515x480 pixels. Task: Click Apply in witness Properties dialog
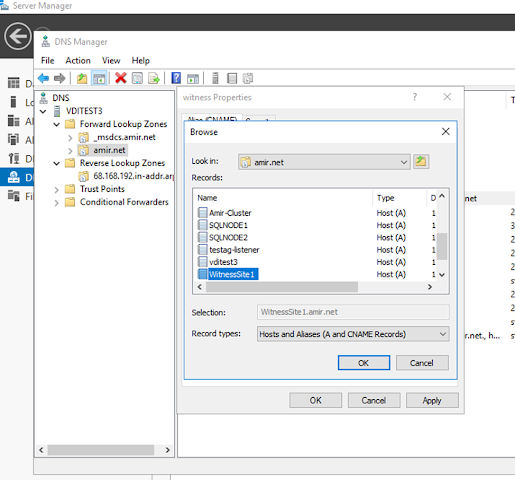pos(432,400)
